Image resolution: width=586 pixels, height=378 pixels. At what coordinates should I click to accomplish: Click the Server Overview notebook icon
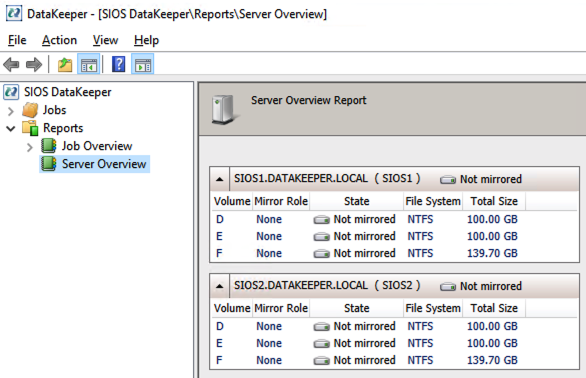[49, 164]
